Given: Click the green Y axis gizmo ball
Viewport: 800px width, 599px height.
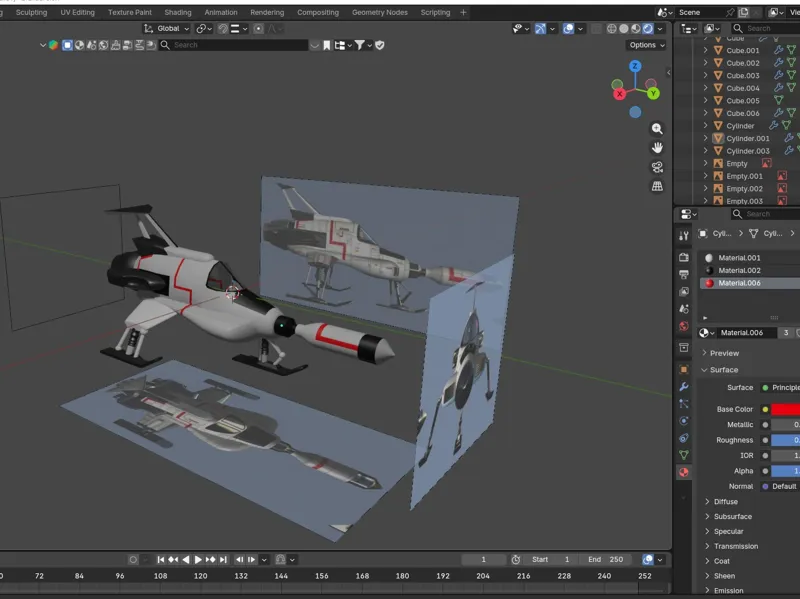Looking at the screenshot, I should tap(653, 93).
